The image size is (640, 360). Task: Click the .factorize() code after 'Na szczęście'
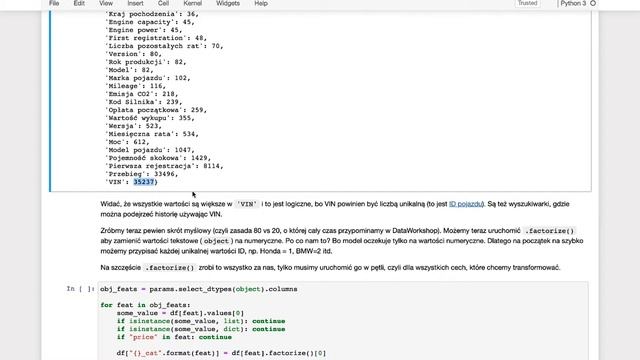[170, 268]
